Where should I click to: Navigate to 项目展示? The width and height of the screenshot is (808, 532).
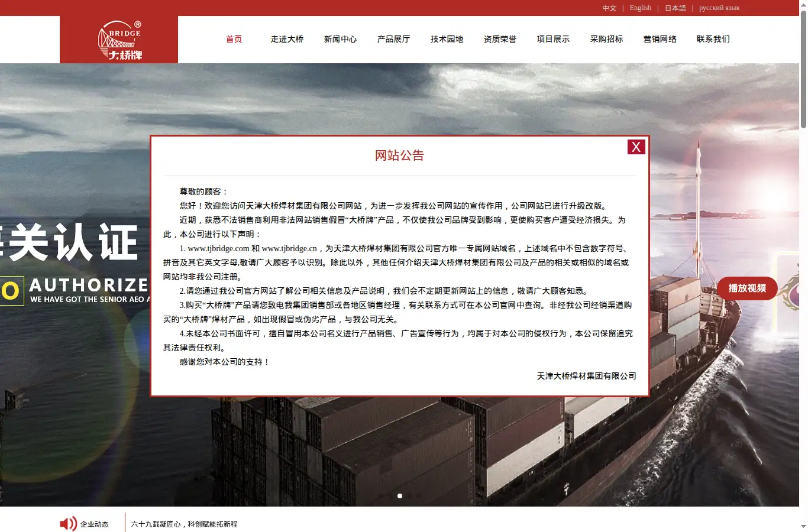[x=553, y=39]
